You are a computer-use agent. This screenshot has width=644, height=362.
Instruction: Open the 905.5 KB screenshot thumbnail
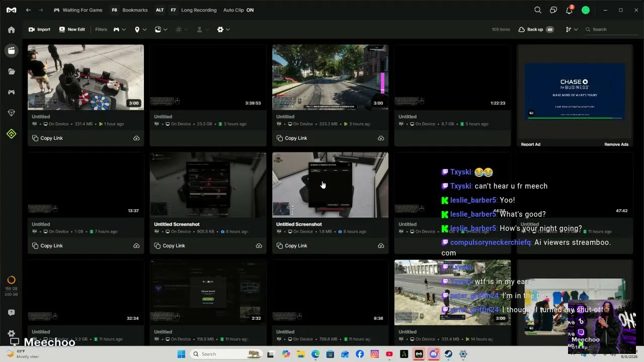tap(208, 185)
